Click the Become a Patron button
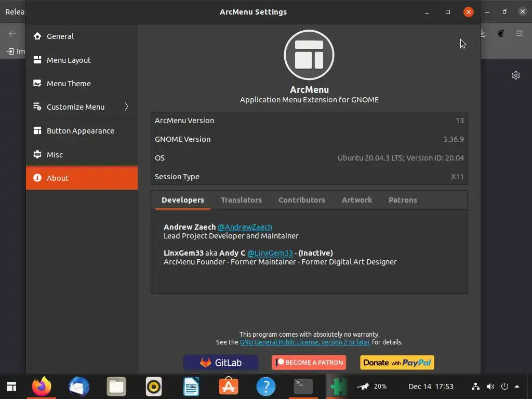Viewport: 532px width, 399px height. click(x=309, y=362)
